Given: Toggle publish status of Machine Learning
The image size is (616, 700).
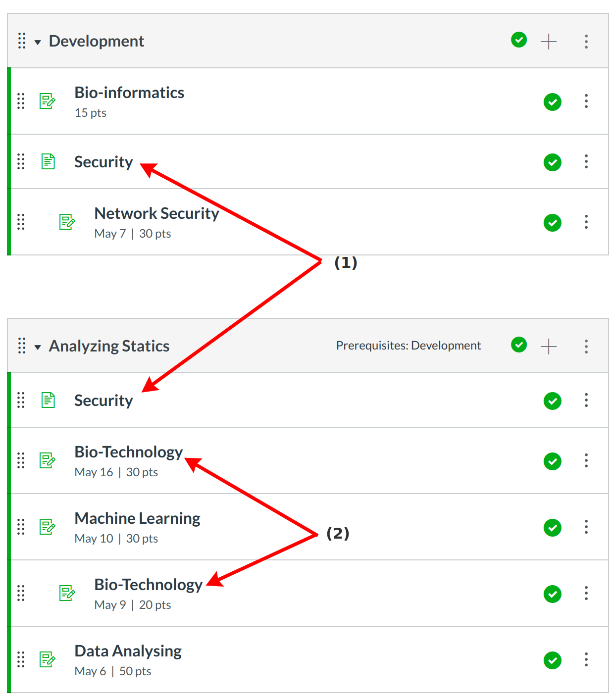Looking at the screenshot, I should coord(552,528).
